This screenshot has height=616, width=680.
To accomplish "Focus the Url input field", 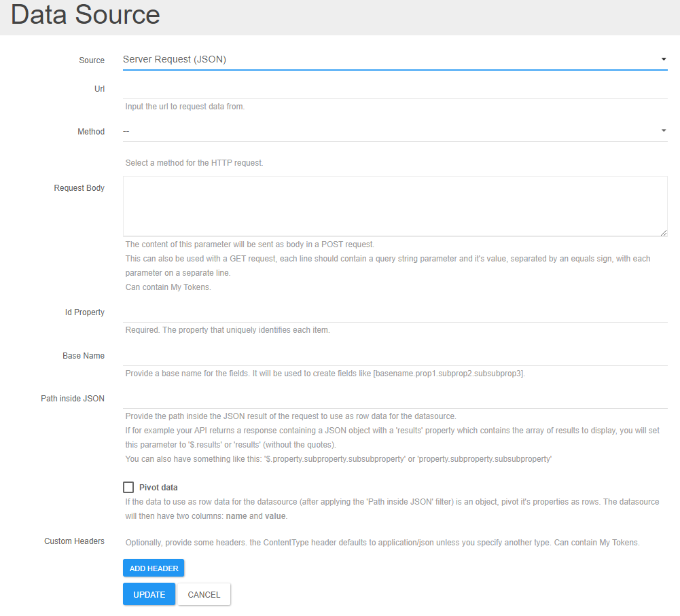I will pyautogui.click(x=395, y=89).
